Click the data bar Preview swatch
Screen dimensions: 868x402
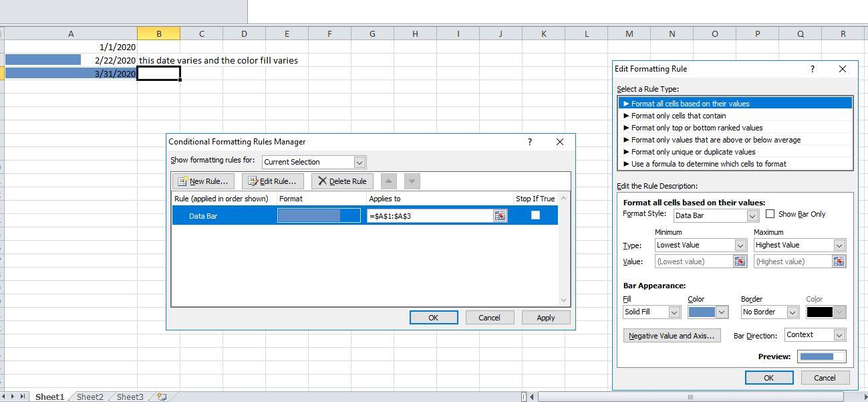tap(822, 357)
